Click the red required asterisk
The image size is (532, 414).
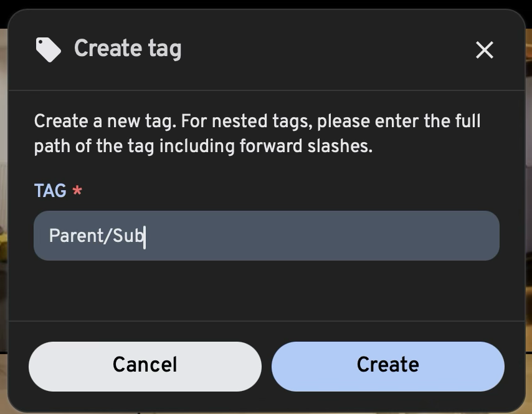[77, 191]
